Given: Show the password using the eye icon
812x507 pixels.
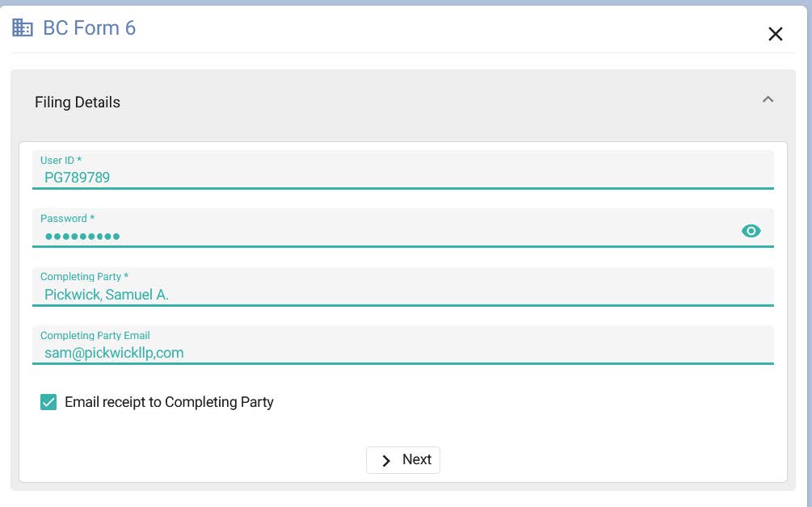Looking at the screenshot, I should [751, 232].
